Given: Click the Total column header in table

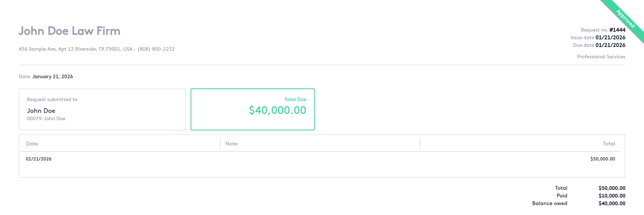Looking at the screenshot, I should [609, 144].
